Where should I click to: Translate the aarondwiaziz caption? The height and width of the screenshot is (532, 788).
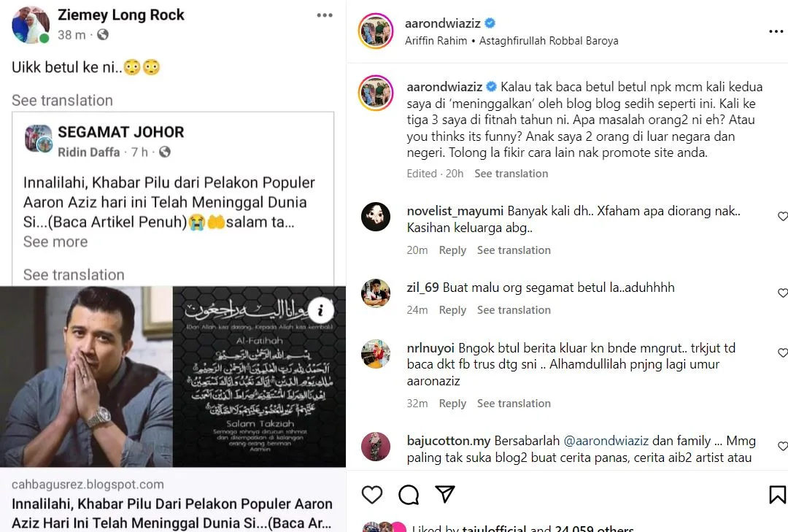coord(511,174)
